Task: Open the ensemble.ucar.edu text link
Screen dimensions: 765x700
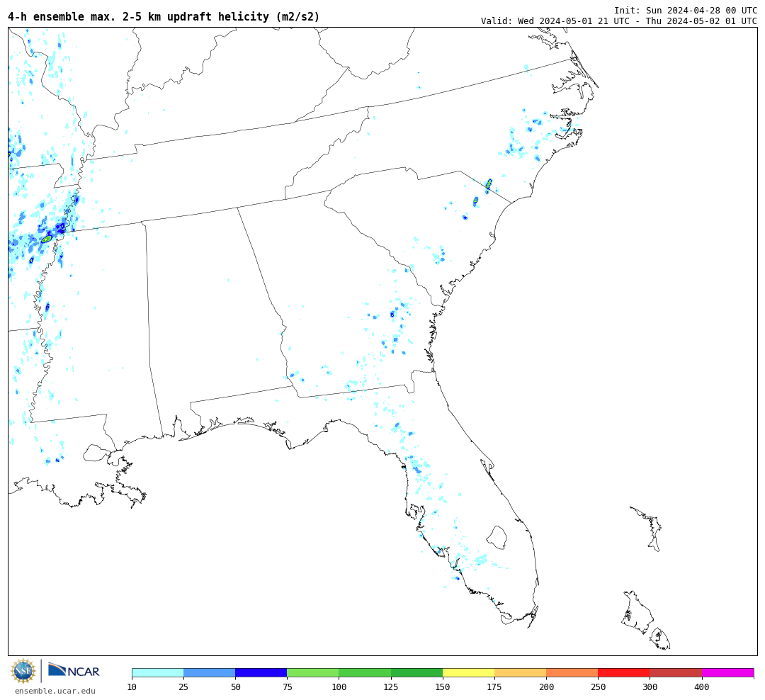Action: click(x=55, y=691)
